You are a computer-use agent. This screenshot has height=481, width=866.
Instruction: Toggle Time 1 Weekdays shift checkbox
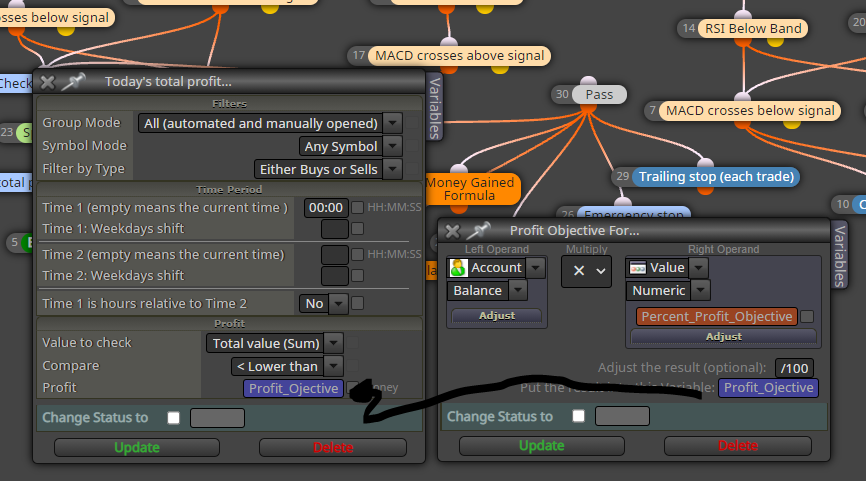[357, 229]
